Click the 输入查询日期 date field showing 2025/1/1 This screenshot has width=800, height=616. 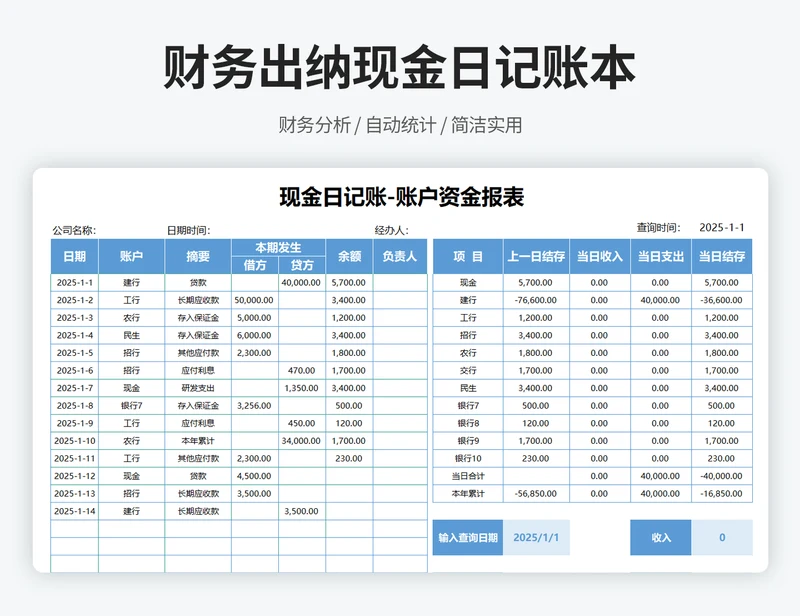pos(536,537)
